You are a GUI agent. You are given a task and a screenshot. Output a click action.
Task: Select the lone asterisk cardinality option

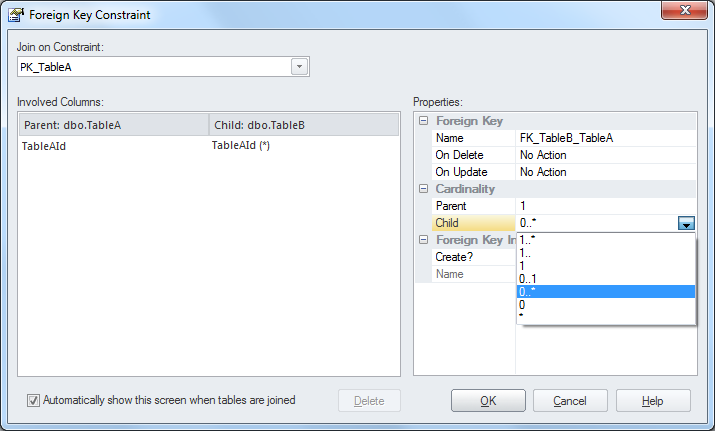522,318
